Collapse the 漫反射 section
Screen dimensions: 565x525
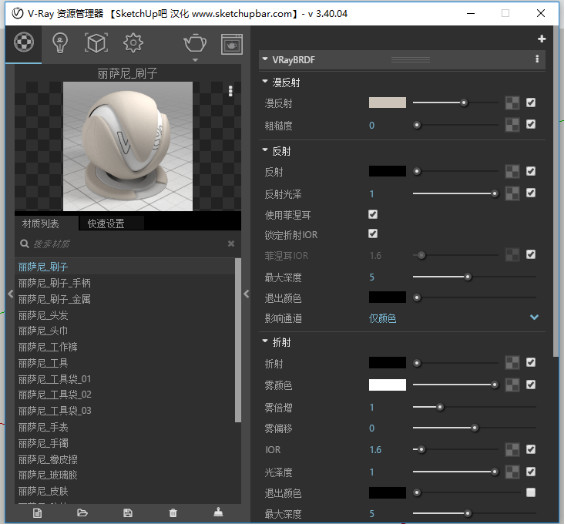[265, 81]
